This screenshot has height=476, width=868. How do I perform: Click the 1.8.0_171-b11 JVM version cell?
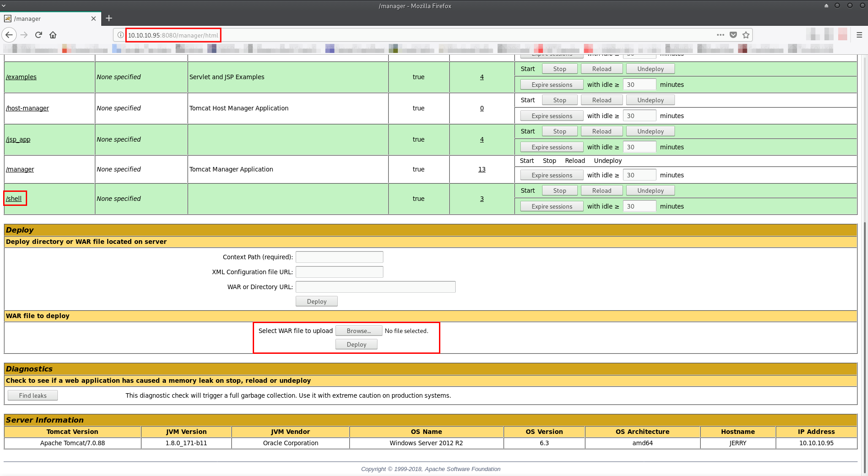186,443
